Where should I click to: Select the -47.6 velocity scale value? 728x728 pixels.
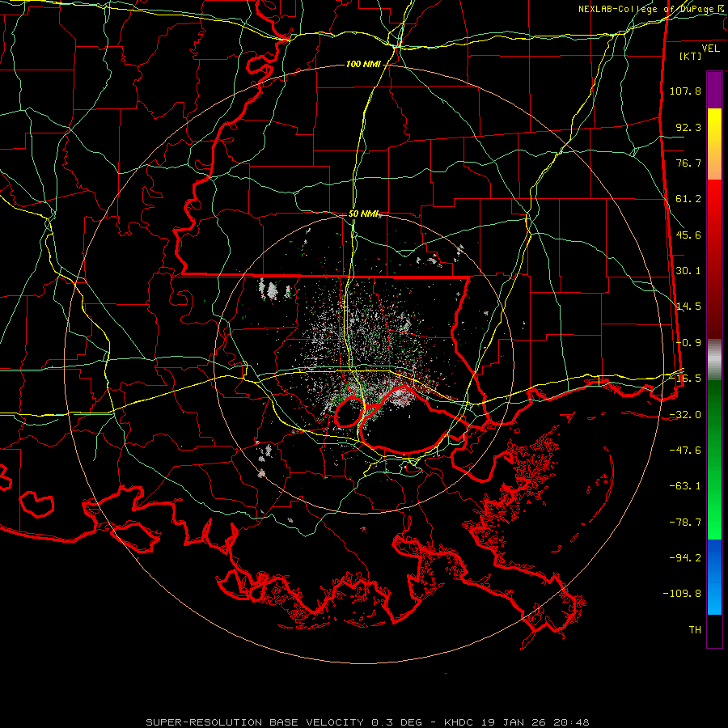pyautogui.click(x=685, y=451)
